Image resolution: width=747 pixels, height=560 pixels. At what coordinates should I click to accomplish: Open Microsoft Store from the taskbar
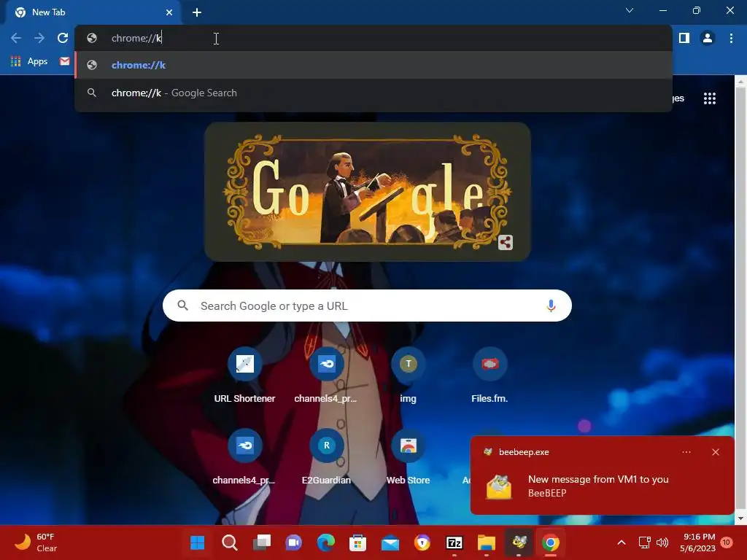357,542
